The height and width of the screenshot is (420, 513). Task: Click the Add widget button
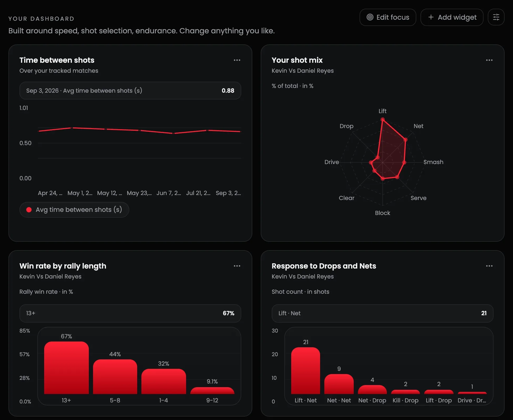tap(452, 17)
